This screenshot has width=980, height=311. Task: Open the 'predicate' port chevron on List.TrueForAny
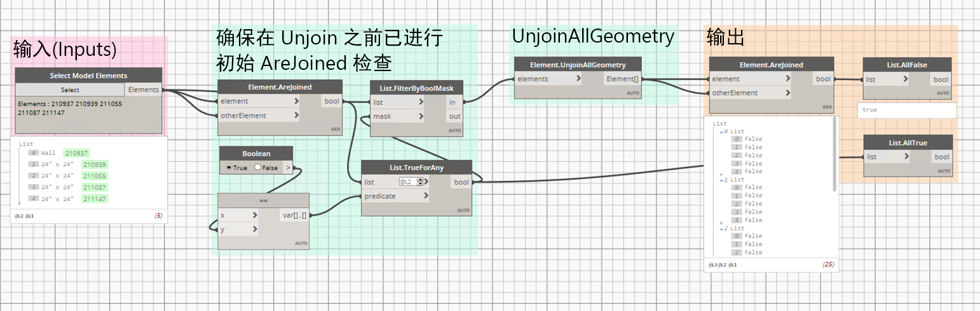(427, 196)
